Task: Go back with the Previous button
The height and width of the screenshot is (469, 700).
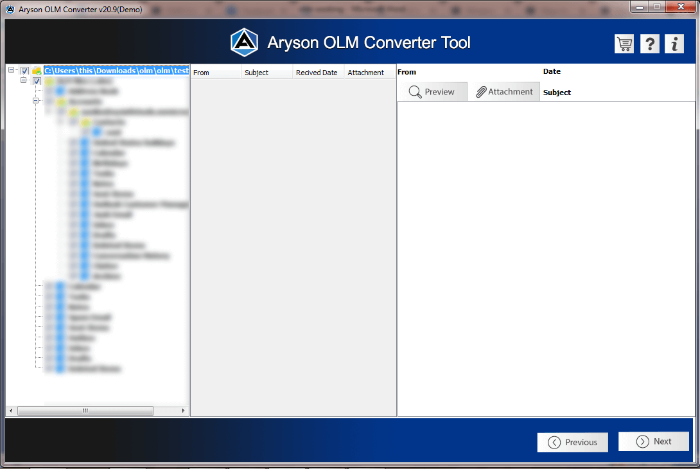Action: (x=572, y=442)
